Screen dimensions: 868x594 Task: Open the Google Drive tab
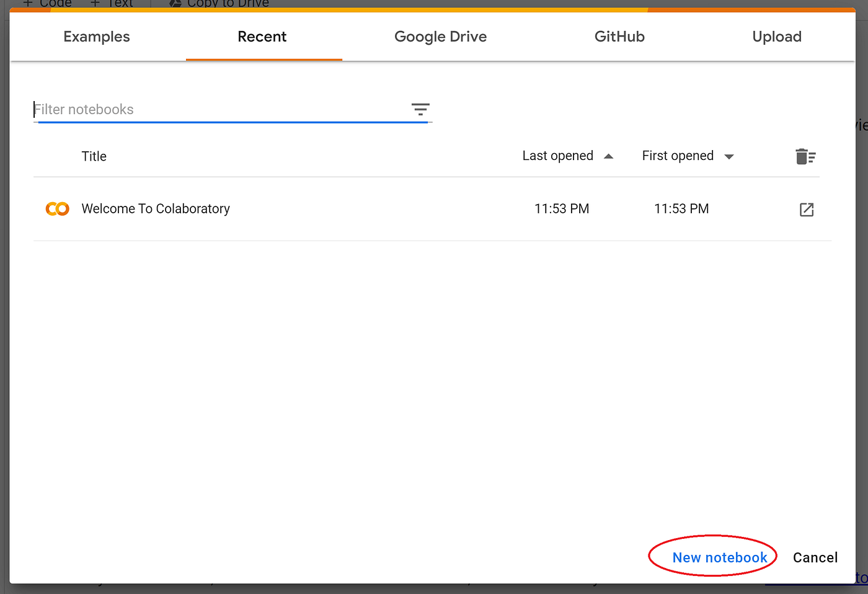click(441, 37)
